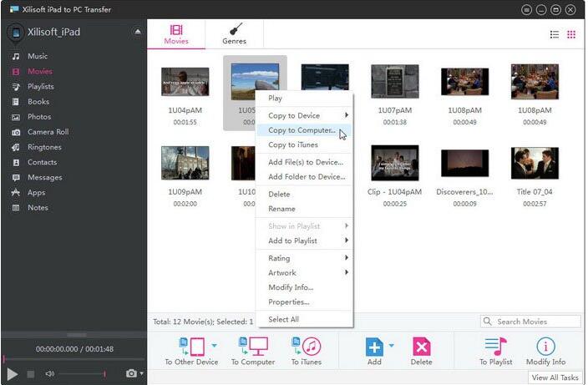Click the Add file icon
The height and width of the screenshot is (385, 588).
[374, 347]
